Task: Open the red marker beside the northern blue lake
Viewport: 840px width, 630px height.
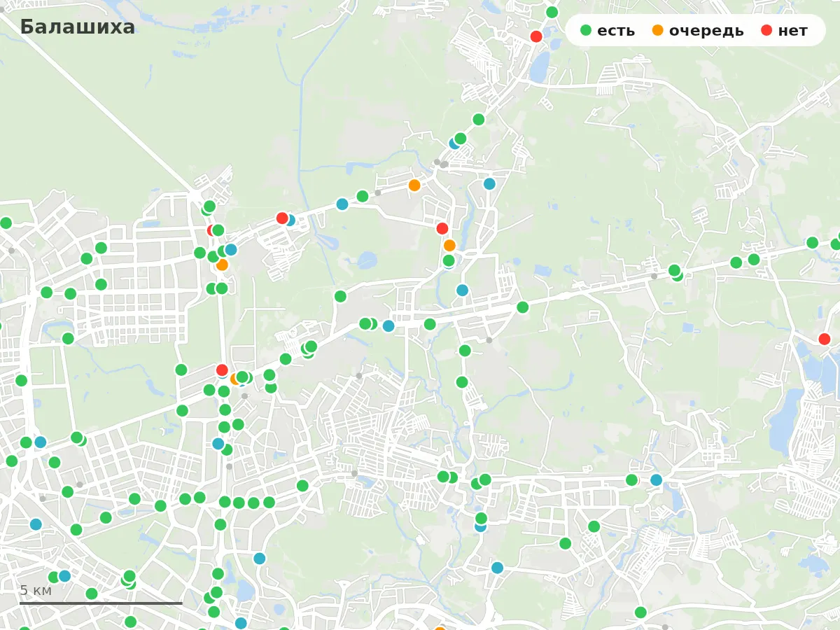Action: click(x=536, y=36)
